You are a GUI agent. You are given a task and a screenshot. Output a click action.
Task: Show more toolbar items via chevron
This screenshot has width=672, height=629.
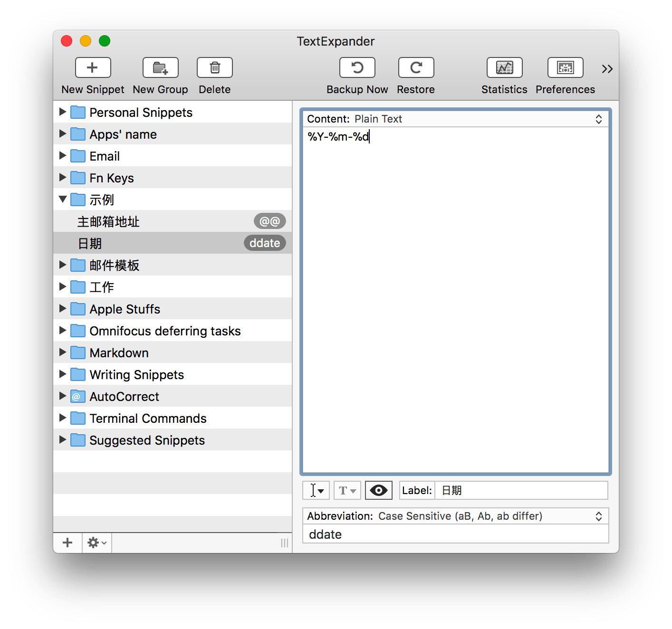(x=607, y=69)
